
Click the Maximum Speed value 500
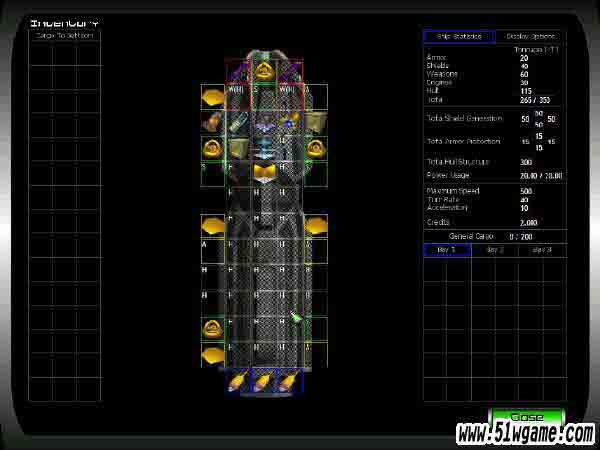526,191
